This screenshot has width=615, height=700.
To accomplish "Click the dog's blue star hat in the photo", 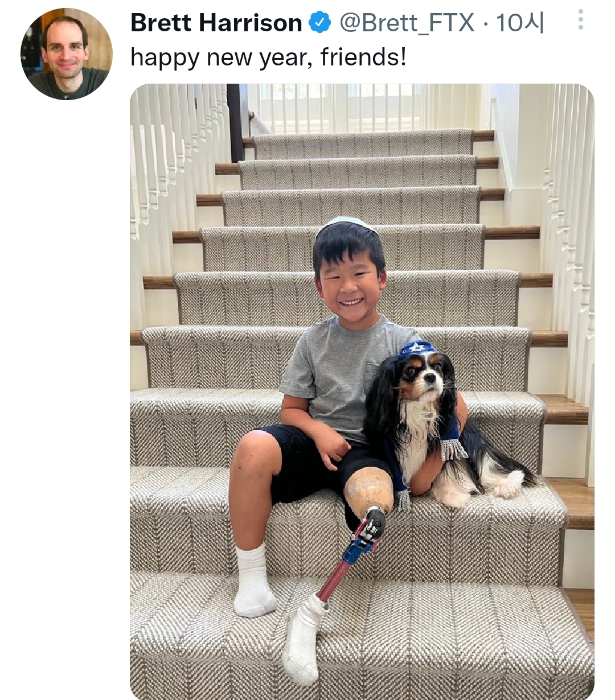I will [x=417, y=348].
